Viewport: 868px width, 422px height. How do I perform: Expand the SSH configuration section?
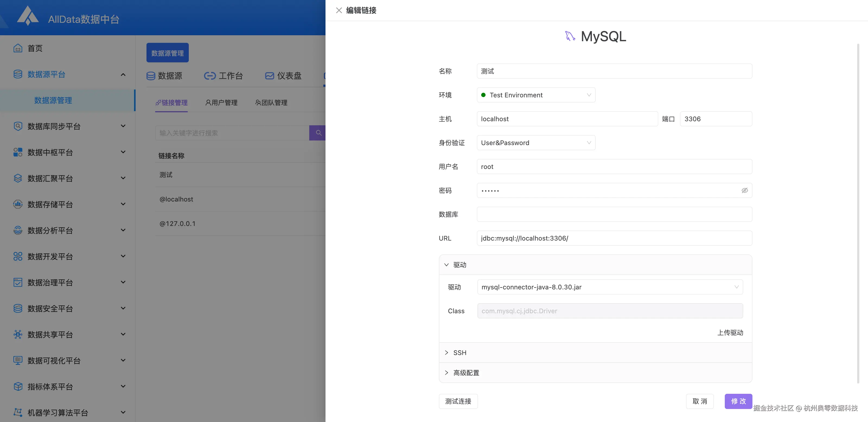(459, 353)
